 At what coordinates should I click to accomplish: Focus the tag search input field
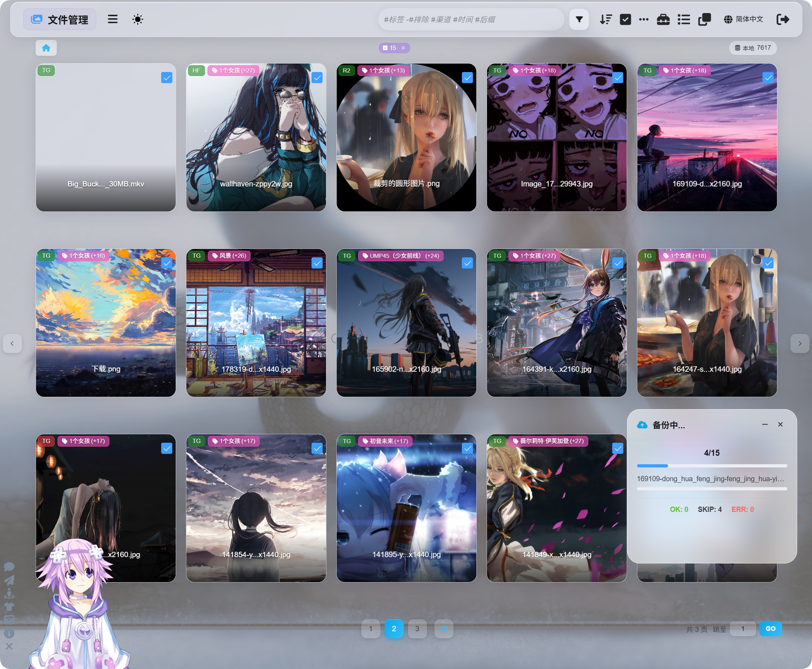coord(471,19)
